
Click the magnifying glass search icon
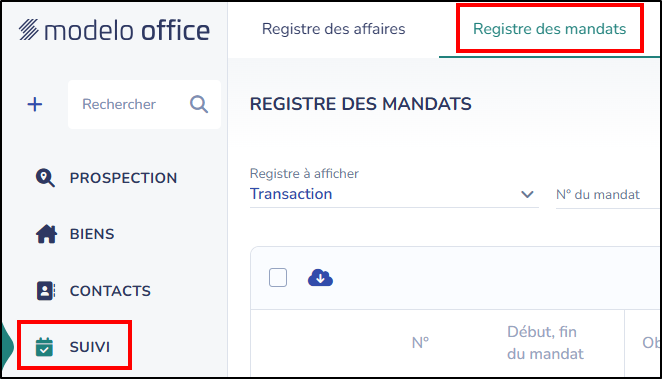point(199,104)
